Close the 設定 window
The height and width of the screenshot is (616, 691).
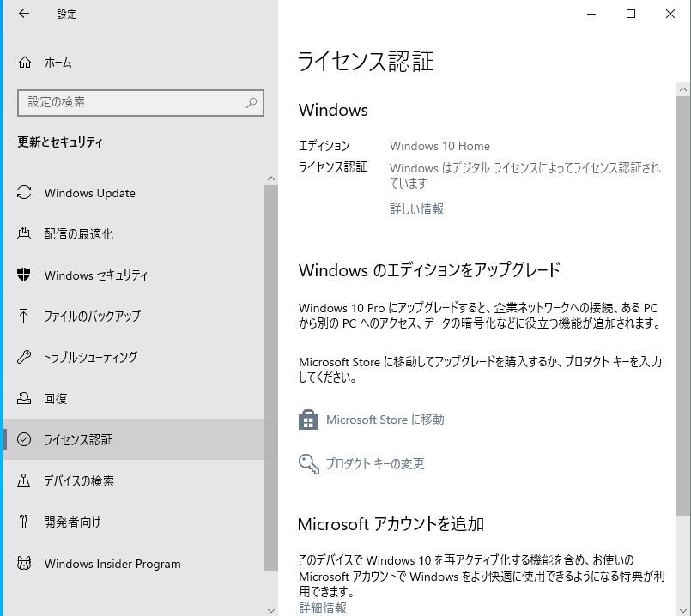670,14
